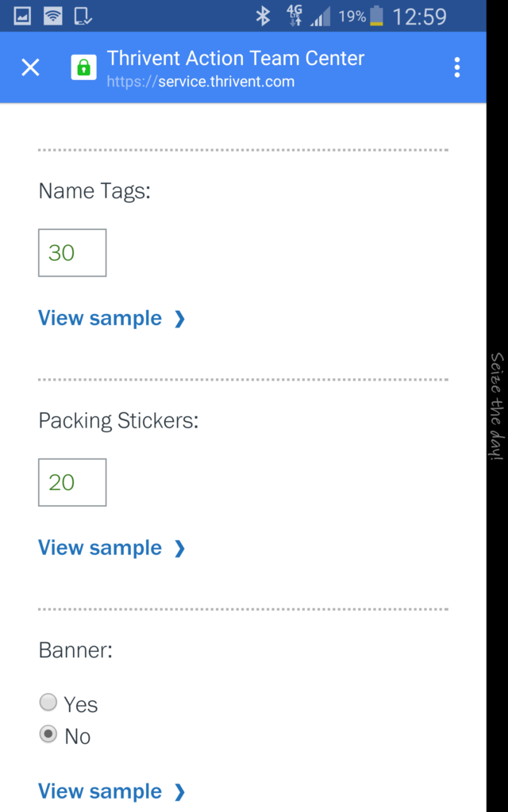Screen dimensions: 508x812
Task: Close the Thrivent browser tab
Action: (30, 67)
